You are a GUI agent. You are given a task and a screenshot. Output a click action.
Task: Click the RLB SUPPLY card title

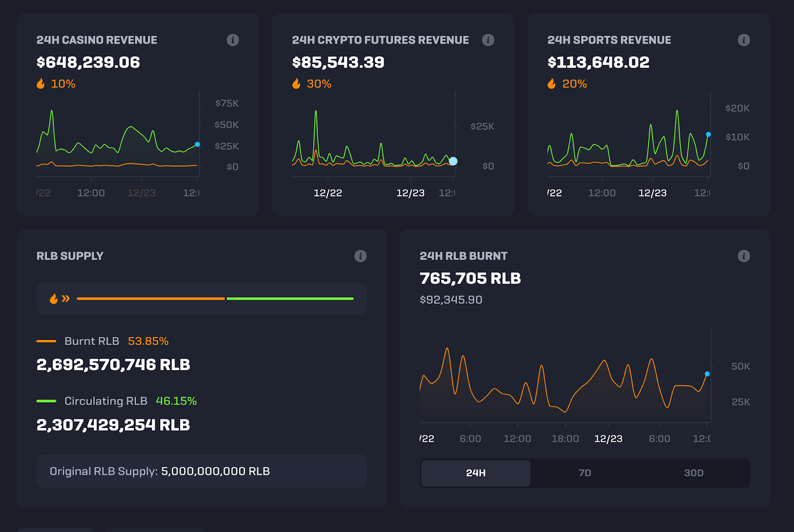pyautogui.click(x=70, y=256)
